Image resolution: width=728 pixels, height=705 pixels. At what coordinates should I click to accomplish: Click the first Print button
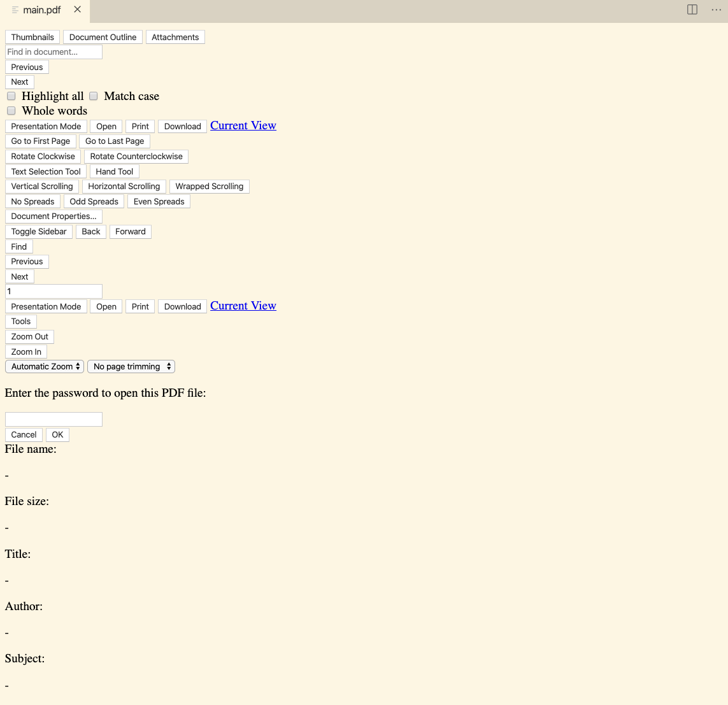140,126
